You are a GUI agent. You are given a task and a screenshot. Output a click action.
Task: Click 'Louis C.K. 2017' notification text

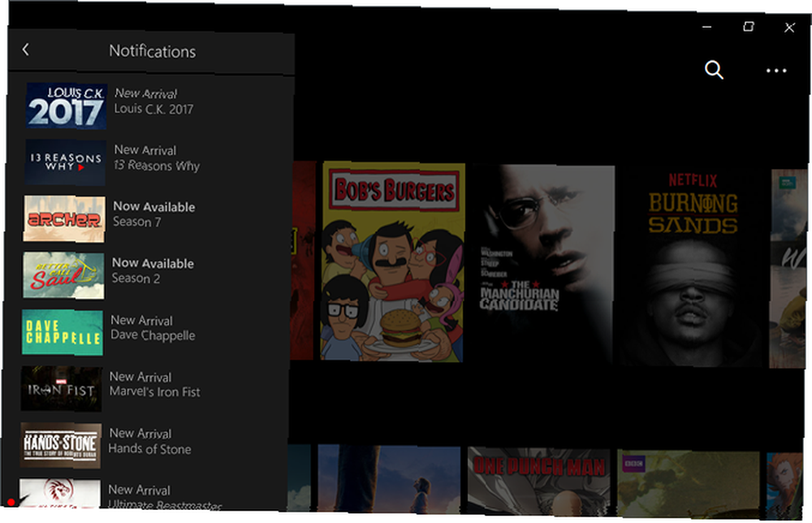pos(153,110)
